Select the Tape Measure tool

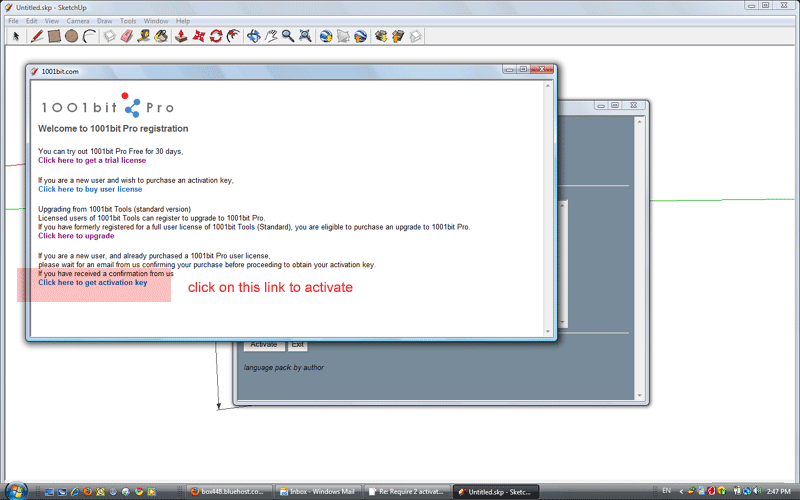143,36
